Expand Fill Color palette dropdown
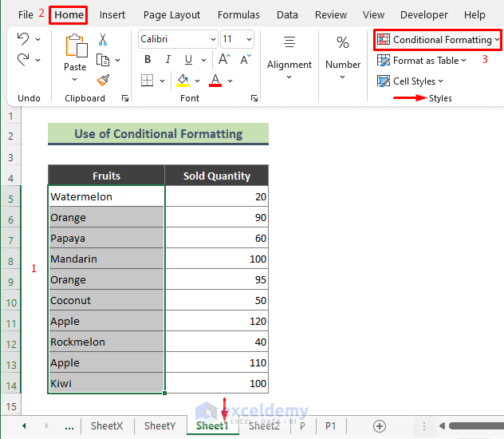Viewport: 504px width, 439px height. [x=197, y=81]
